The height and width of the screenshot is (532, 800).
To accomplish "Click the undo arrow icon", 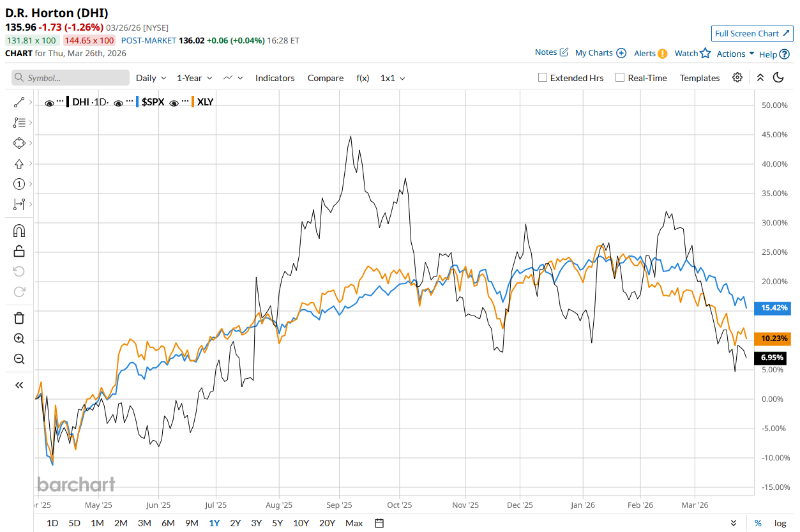I will coord(19,271).
